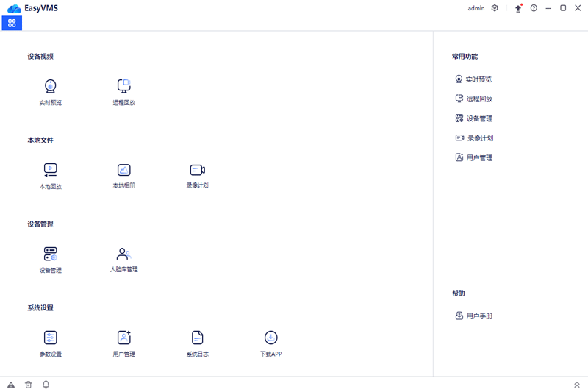Open the alarm bell in status bar
Image resolution: width=588 pixels, height=392 pixels.
pos(46,385)
